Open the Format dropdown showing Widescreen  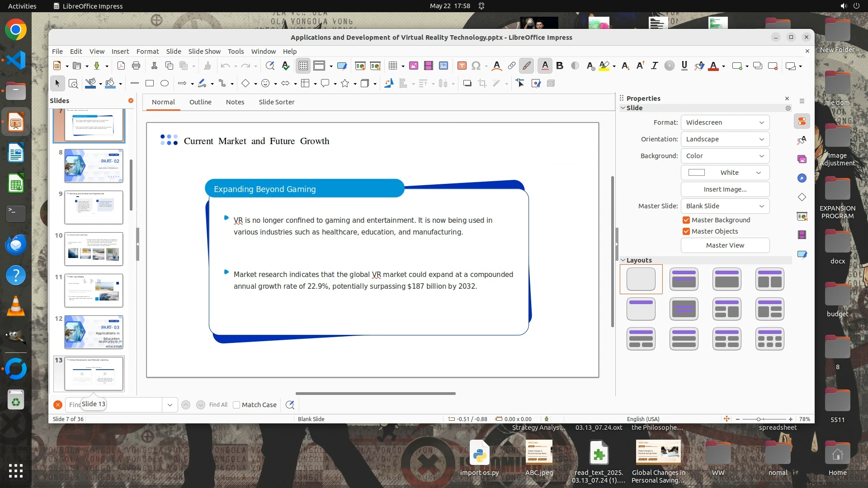pyautogui.click(x=725, y=122)
